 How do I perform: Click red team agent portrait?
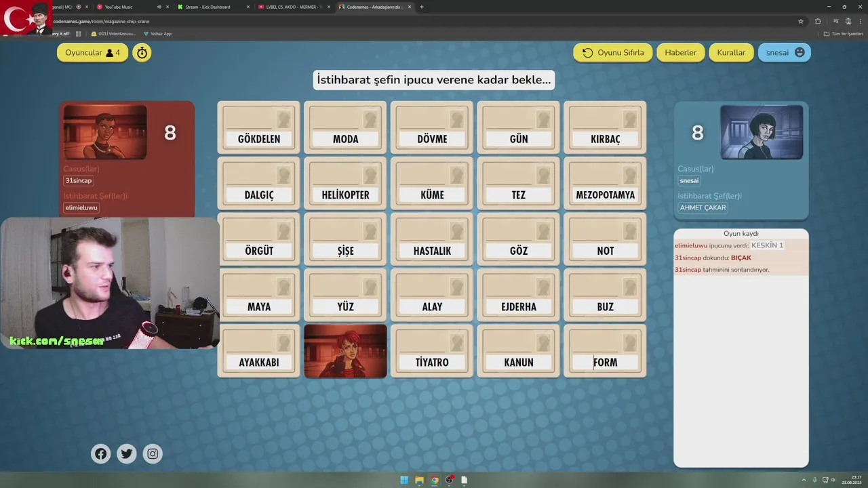pos(105,132)
